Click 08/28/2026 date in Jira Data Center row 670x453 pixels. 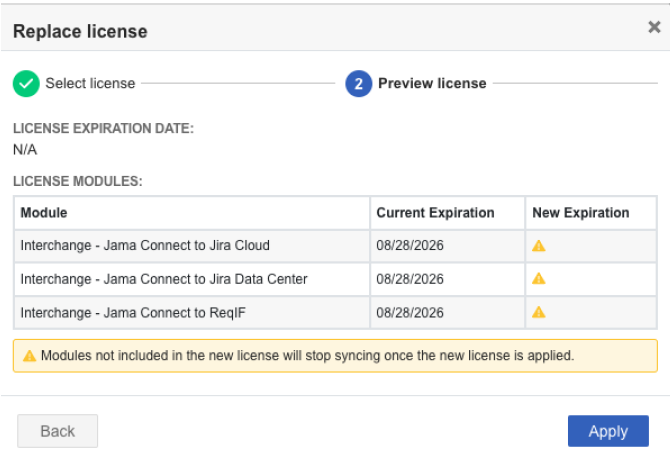tap(410, 279)
